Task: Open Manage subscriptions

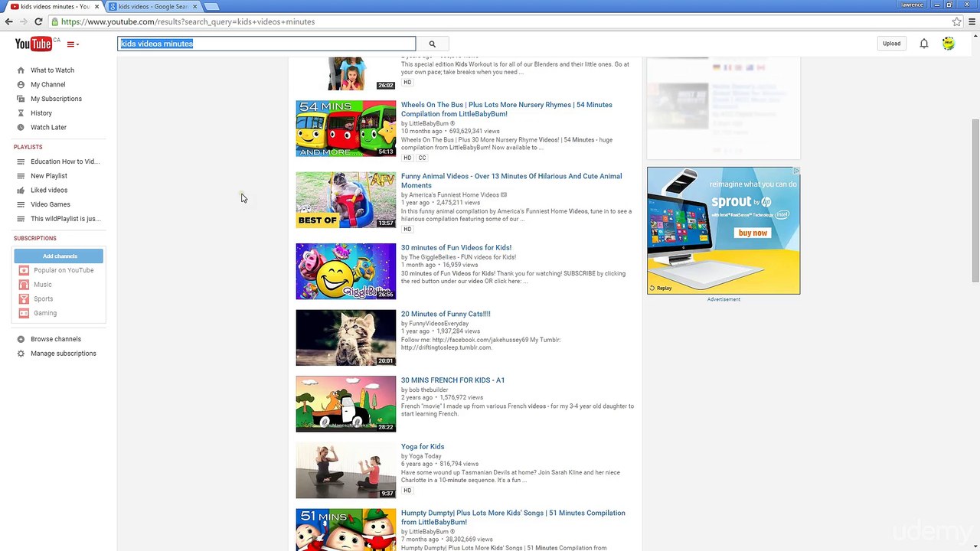Action: (x=64, y=354)
